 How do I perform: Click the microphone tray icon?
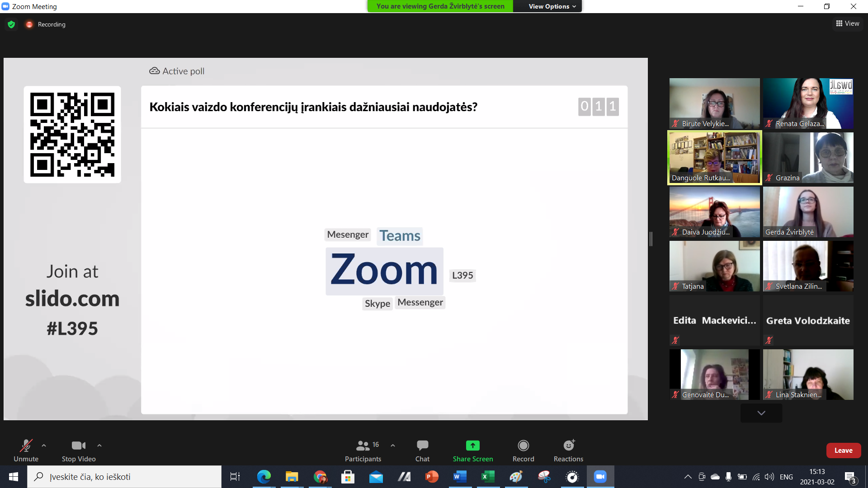click(x=728, y=477)
